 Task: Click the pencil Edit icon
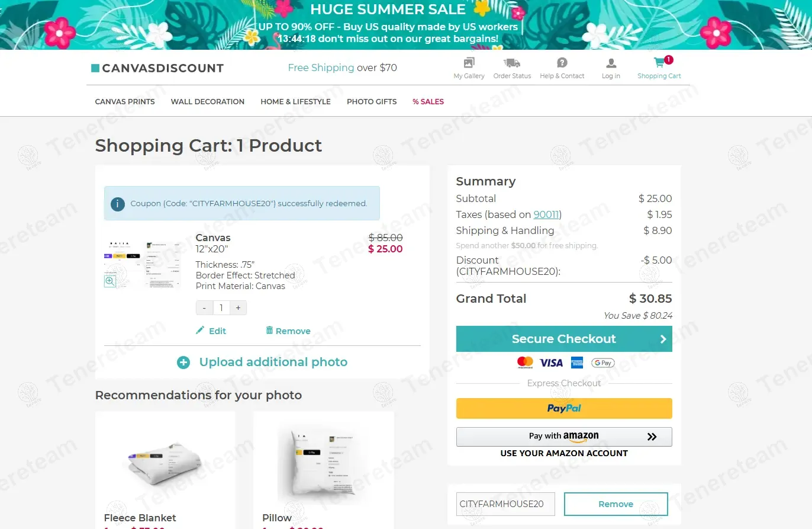[200, 331]
